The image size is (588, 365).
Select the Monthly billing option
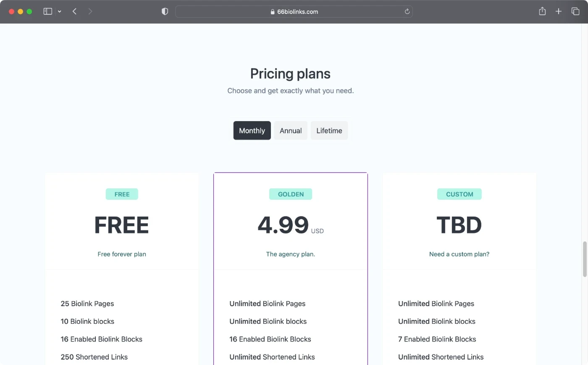tap(252, 130)
